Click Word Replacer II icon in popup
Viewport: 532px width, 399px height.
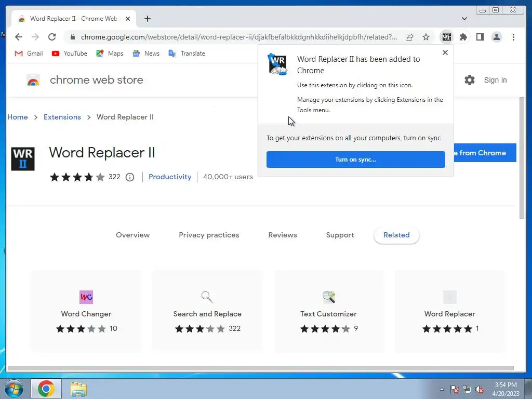click(277, 64)
